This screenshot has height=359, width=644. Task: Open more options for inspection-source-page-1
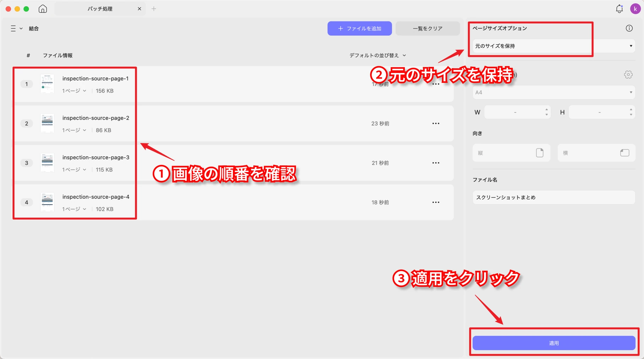point(436,84)
